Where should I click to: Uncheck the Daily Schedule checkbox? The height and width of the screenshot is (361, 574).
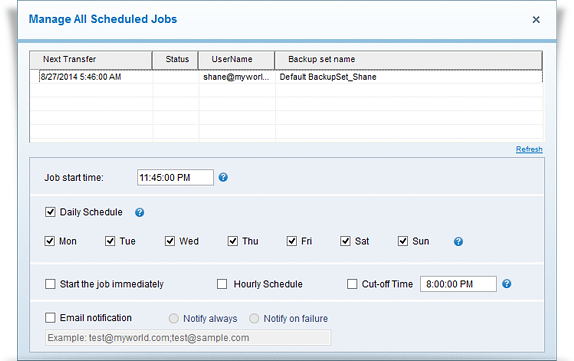pyautogui.click(x=50, y=212)
